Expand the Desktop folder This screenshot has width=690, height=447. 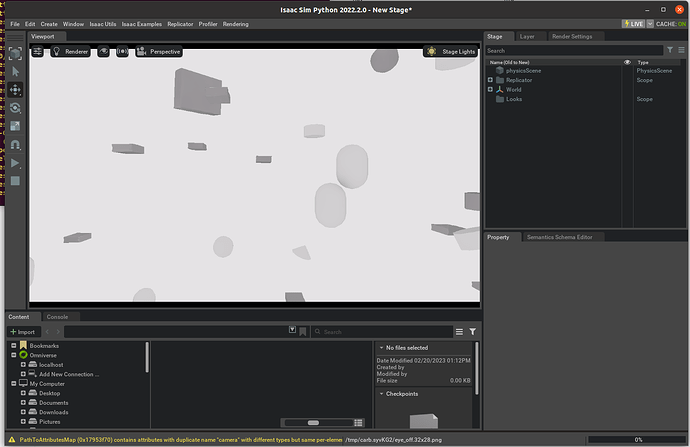pyautogui.click(x=23, y=393)
